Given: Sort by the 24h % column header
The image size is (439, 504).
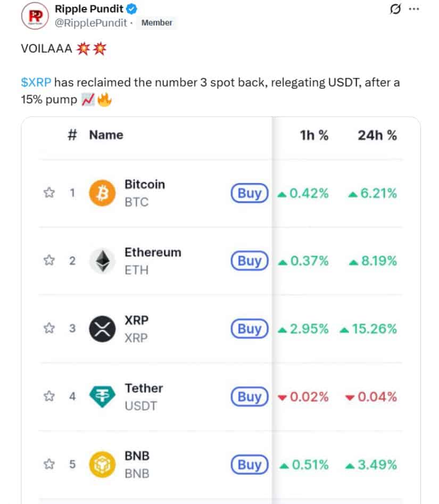Looking at the screenshot, I should (377, 135).
